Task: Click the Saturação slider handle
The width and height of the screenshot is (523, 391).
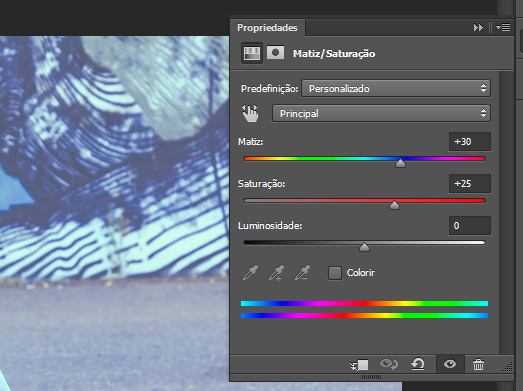Action: pyautogui.click(x=394, y=205)
